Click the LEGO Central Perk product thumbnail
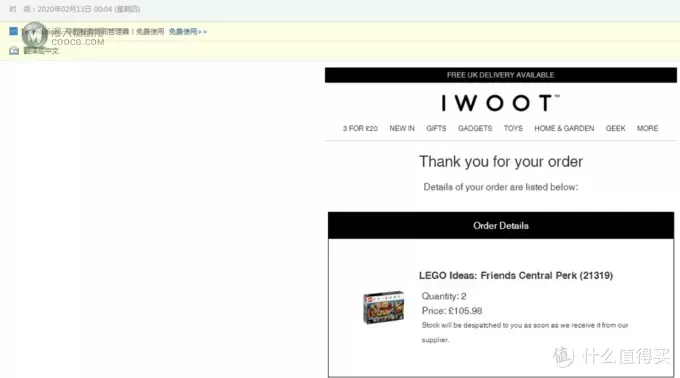This screenshot has width=680, height=378. click(383, 307)
